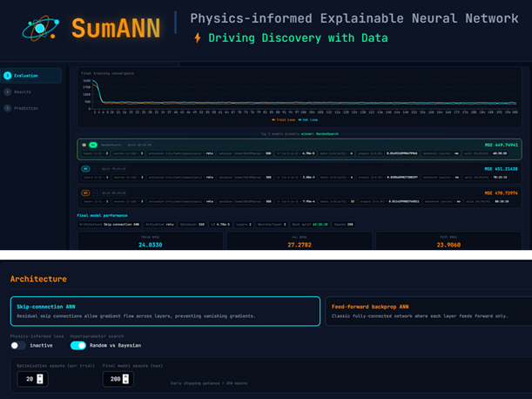Click the step 4 Results circle icon
532x399 pixels.
8,92
